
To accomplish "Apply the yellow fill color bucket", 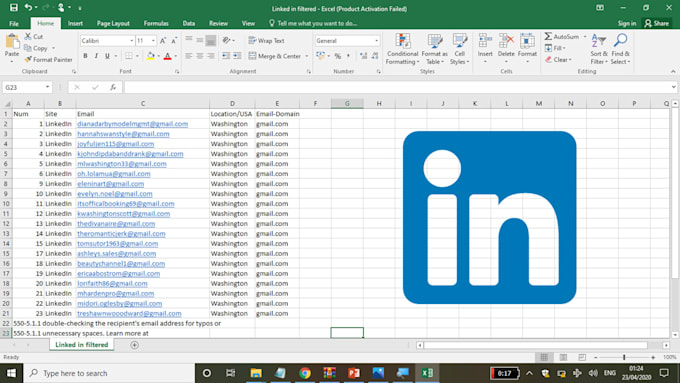I will tap(150, 56).
